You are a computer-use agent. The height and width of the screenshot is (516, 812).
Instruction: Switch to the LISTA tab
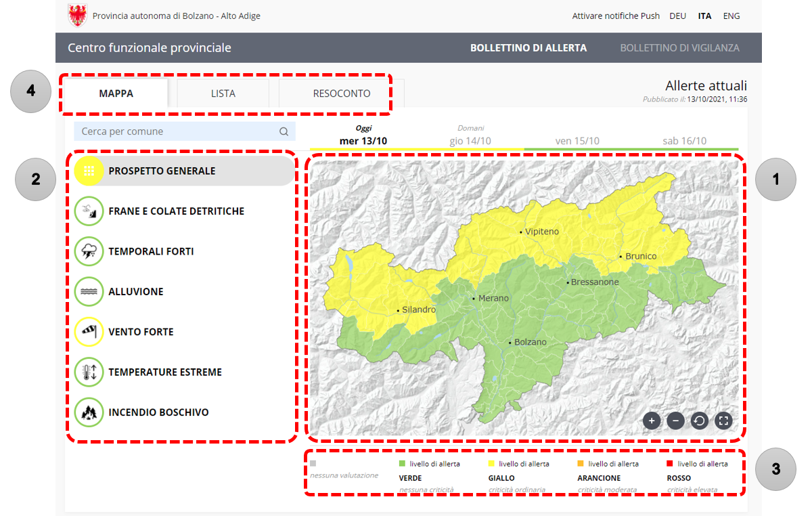pyautogui.click(x=223, y=94)
